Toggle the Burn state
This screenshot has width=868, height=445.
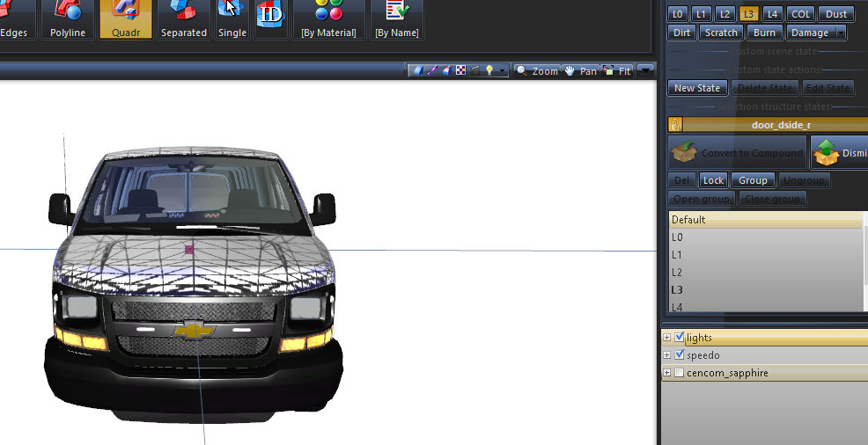tap(764, 33)
